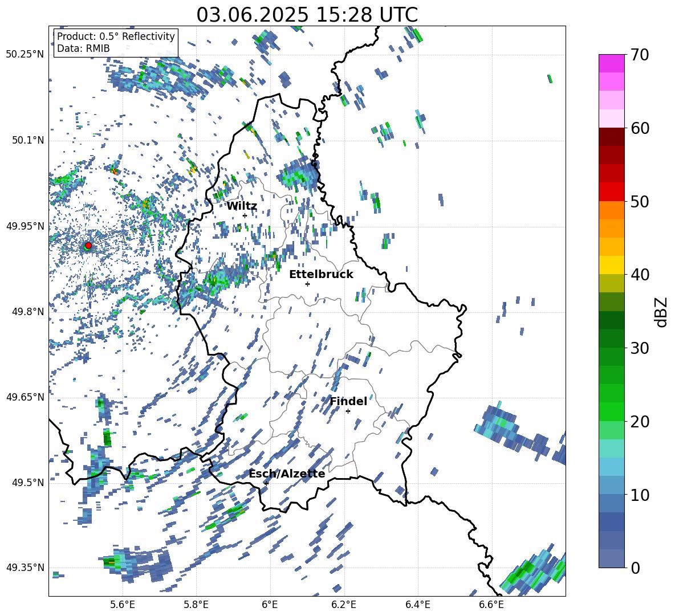
Task: Click the 0 colorbar tick label
Action: (636, 568)
